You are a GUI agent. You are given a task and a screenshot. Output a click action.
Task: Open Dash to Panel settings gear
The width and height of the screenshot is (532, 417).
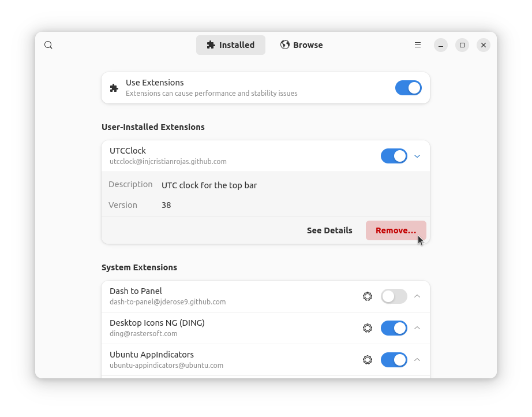368,296
